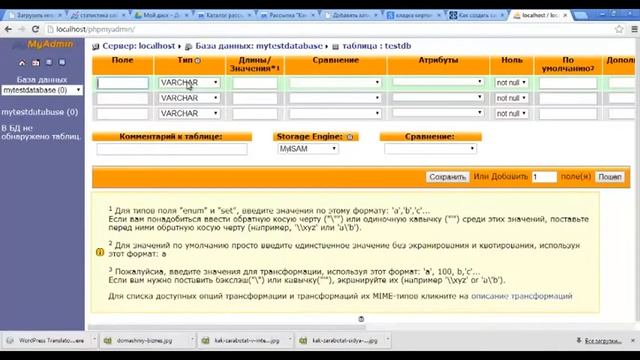Click the yellow info icon in notes box
The image size is (640, 360).
(x=100, y=252)
